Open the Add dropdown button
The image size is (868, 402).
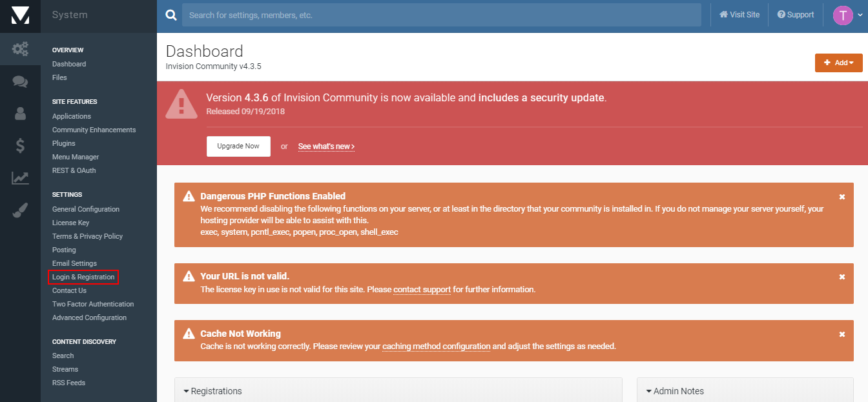839,63
